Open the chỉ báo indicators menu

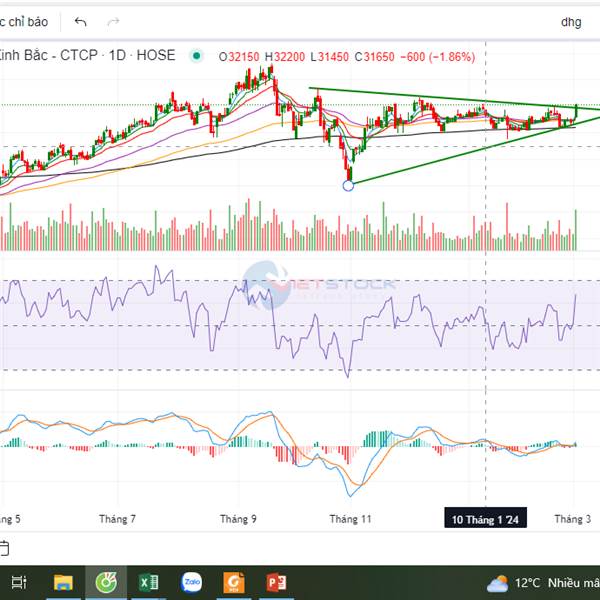coord(24,22)
